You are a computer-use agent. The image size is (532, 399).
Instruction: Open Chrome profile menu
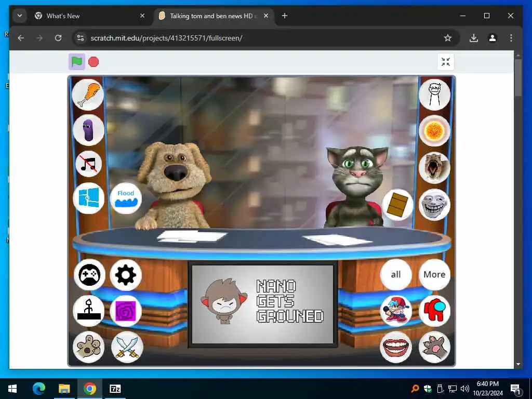coord(493,38)
